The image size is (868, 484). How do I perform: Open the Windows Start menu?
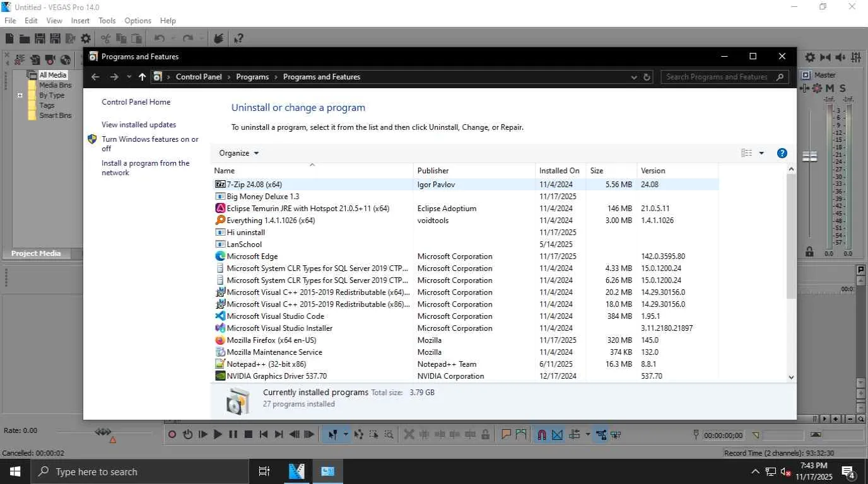[15, 471]
